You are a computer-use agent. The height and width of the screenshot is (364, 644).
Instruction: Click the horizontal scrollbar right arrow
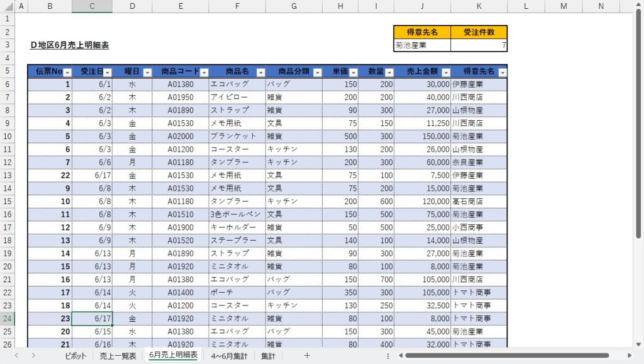click(x=629, y=356)
